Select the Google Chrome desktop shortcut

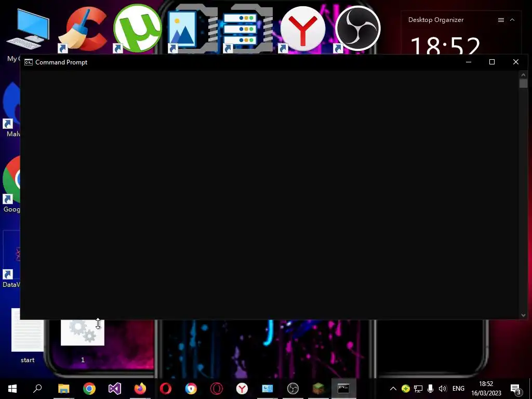(11, 180)
